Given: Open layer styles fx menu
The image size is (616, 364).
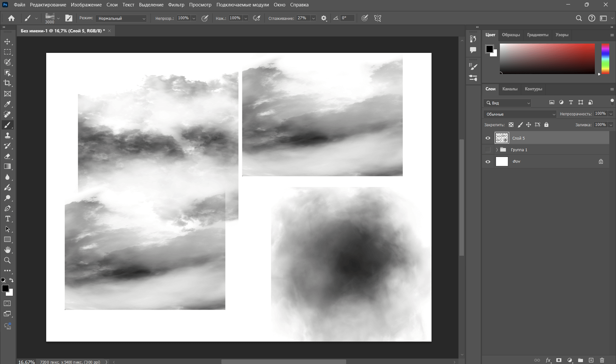Looking at the screenshot, I should click(x=548, y=360).
